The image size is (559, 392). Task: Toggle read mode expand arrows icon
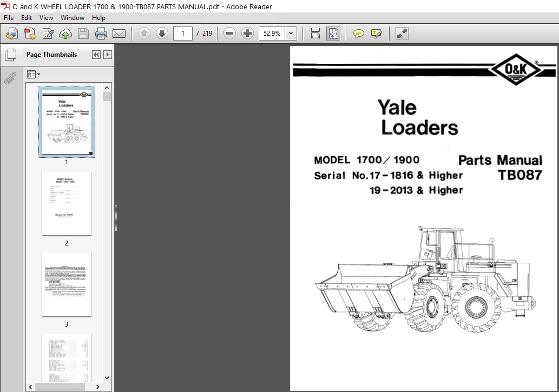(402, 34)
